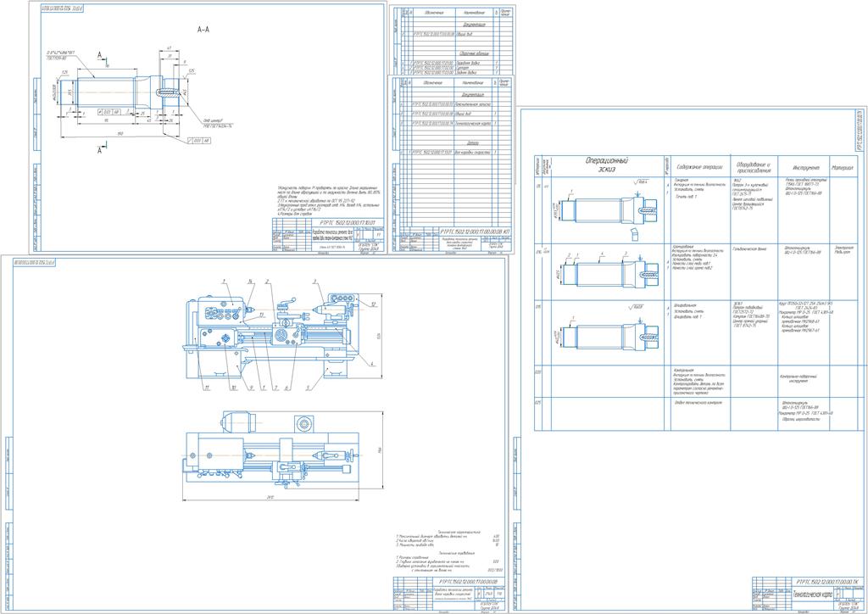
Task: Click the "Наименование" header in front specification sheet
Action: tap(472, 82)
